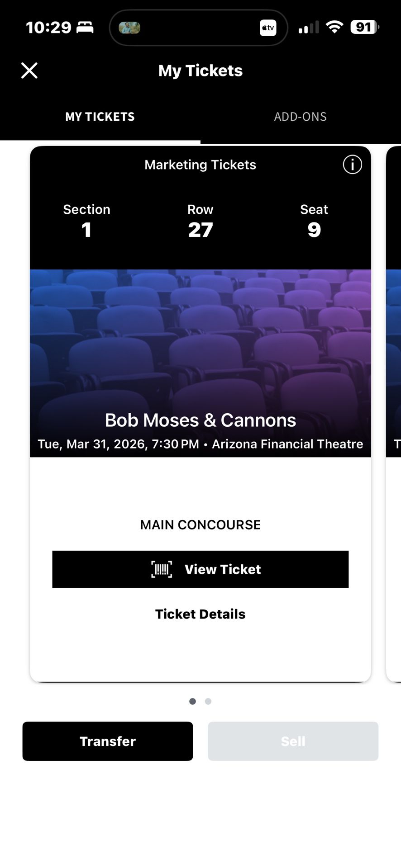Image resolution: width=401 pixels, height=868 pixels.
Task: Select the MY TICKETS tab
Action: (x=100, y=116)
